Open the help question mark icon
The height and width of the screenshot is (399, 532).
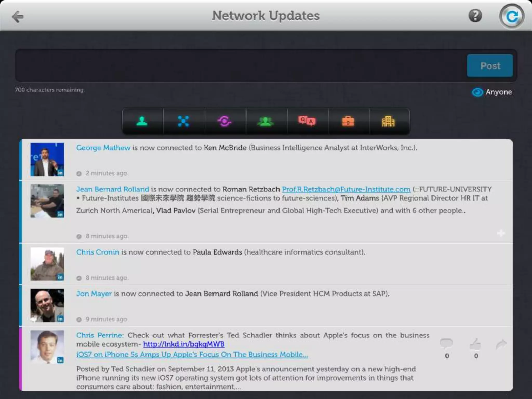pyautogui.click(x=475, y=16)
